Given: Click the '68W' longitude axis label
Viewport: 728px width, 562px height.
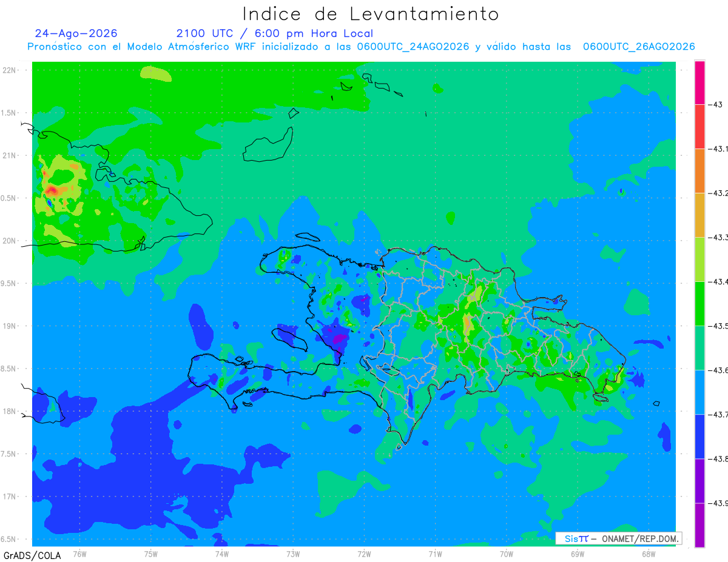Looking at the screenshot, I should pyautogui.click(x=649, y=555).
